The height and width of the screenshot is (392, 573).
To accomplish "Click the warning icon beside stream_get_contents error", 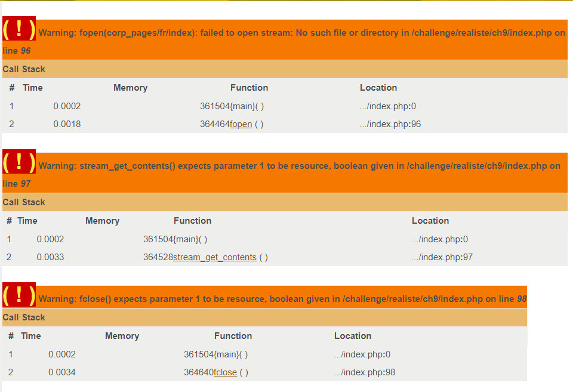I will pyautogui.click(x=19, y=162).
